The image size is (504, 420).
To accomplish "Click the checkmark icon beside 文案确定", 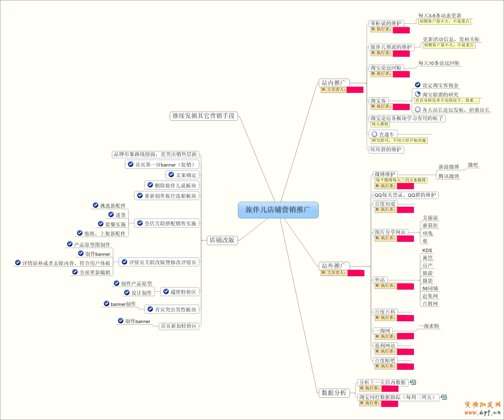I will (x=171, y=174).
